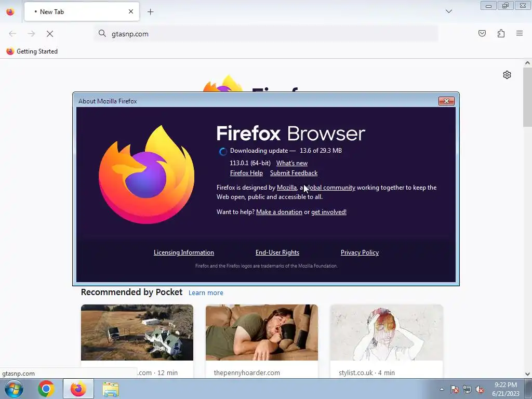
Task: Click the Firefox icon left of the tab bar
Action: click(10, 11)
